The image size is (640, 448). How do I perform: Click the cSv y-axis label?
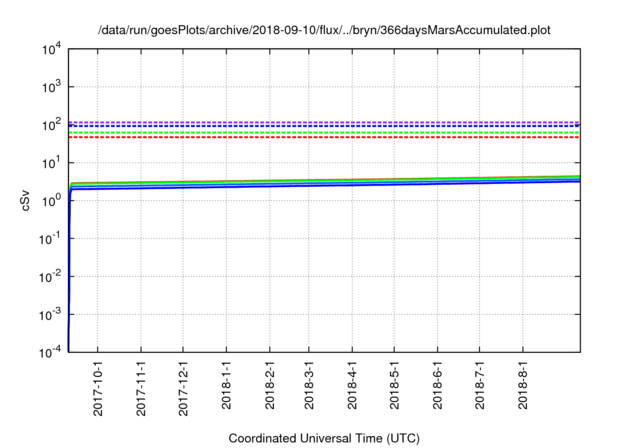tap(25, 200)
